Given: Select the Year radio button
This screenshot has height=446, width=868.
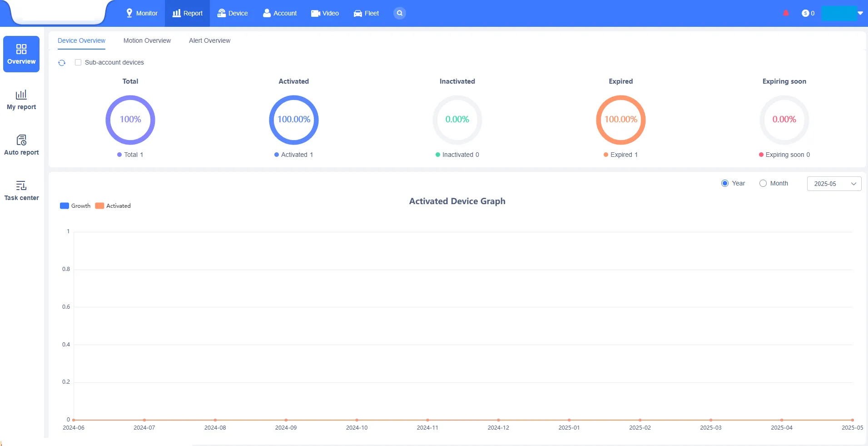Looking at the screenshot, I should 725,183.
